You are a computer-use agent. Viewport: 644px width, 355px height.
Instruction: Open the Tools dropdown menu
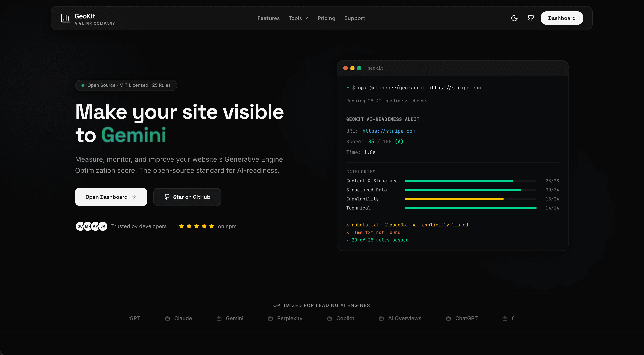298,18
